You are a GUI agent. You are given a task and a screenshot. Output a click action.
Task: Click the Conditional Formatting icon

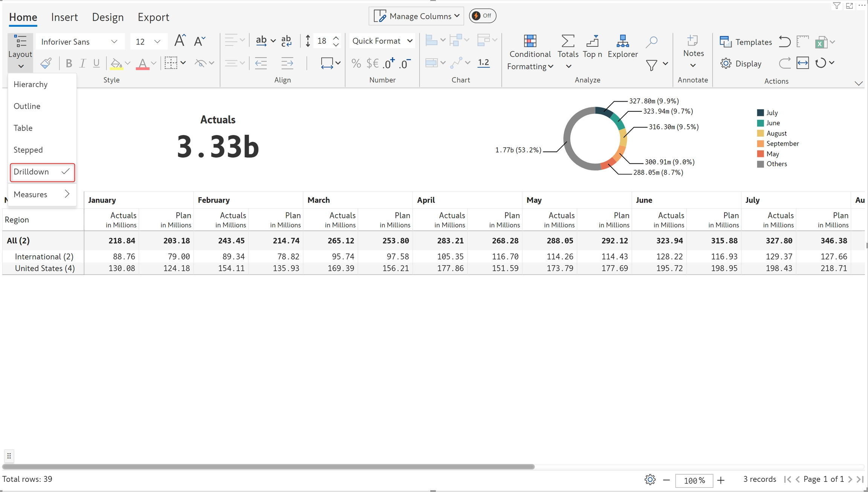click(x=530, y=41)
